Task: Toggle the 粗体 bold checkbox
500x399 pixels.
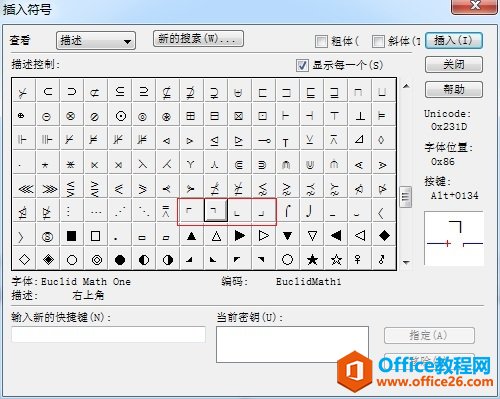Action: pos(321,41)
